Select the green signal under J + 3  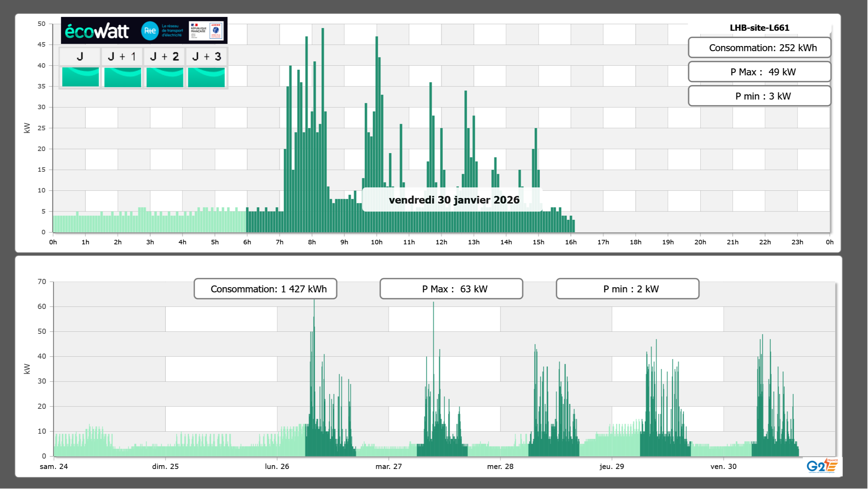206,77
